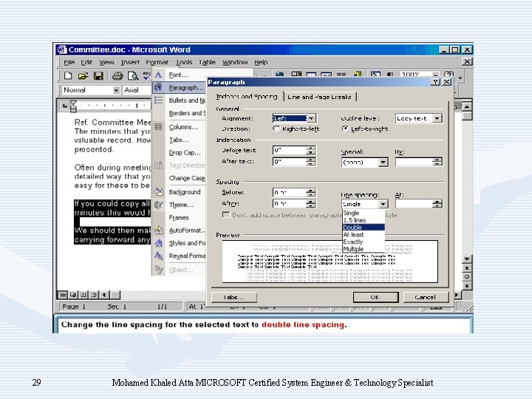Click the Word document icon in title bar

point(62,50)
